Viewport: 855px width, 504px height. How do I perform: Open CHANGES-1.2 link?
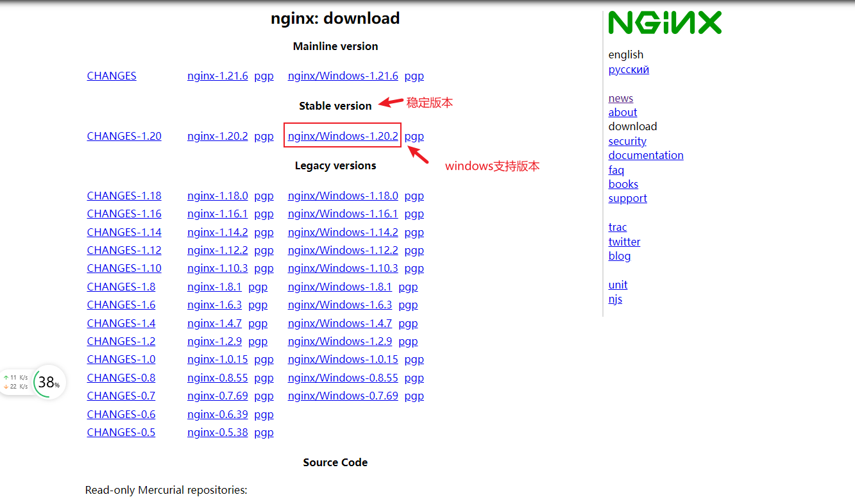pyautogui.click(x=121, y=341)
